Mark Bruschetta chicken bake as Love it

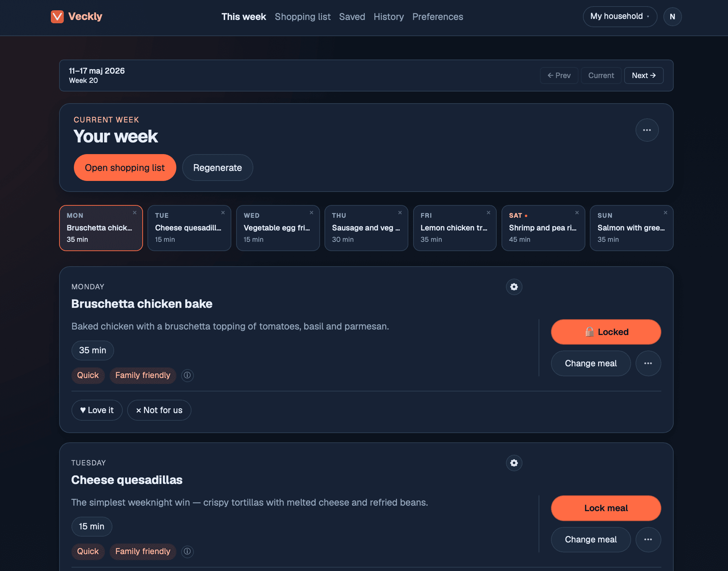[97, 410]
